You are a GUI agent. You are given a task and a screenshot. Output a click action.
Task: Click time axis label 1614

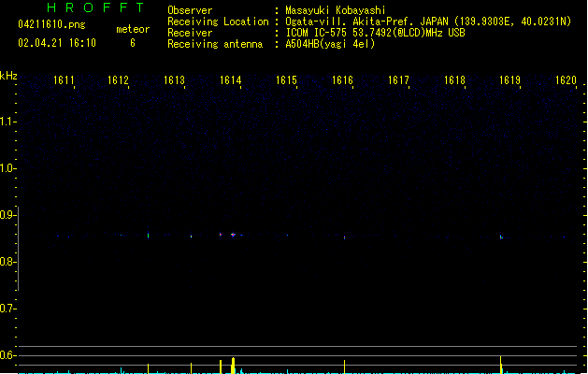pos(231,80)
